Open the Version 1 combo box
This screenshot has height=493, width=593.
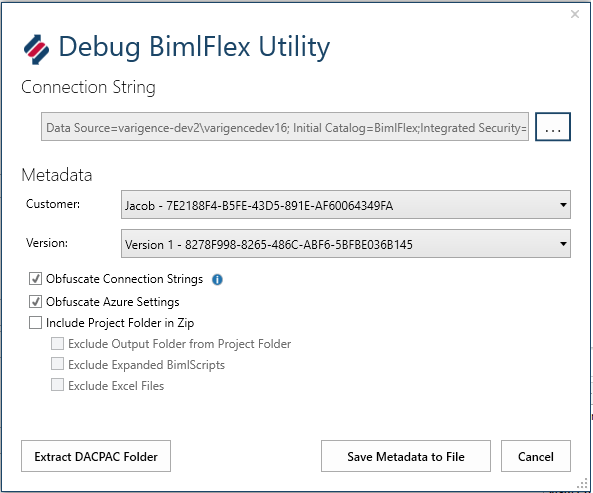point(346,243)
